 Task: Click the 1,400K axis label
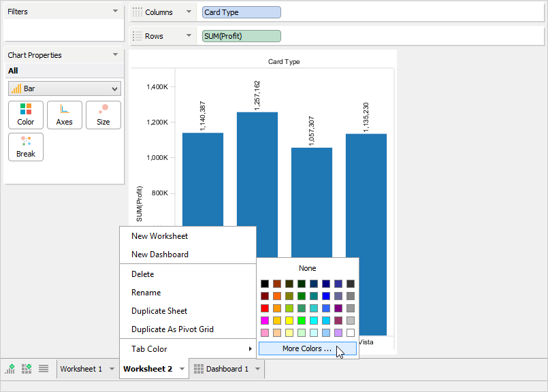tap(157, 86)
